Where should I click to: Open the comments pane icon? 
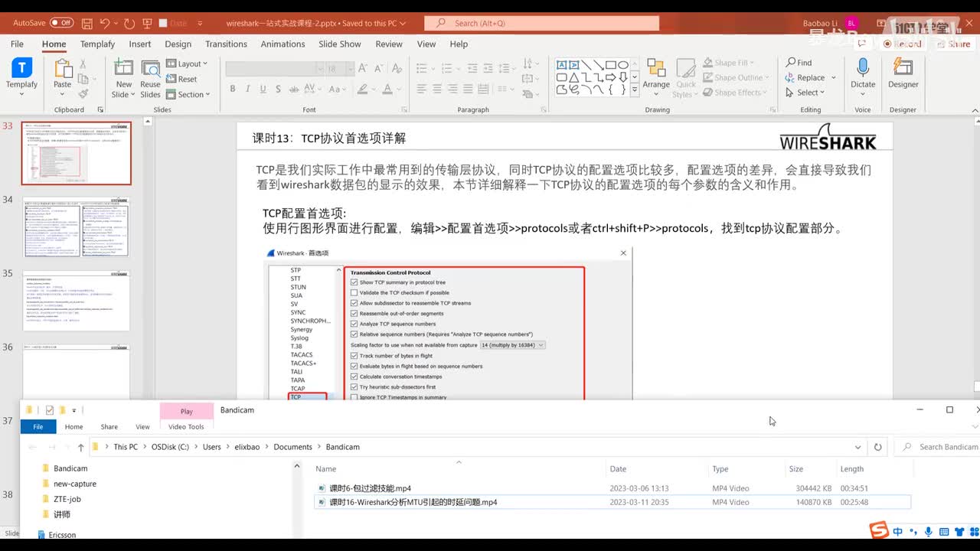pos(862,44)
